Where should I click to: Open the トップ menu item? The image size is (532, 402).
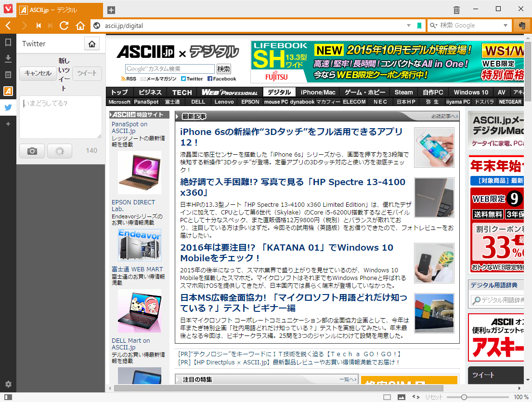tap(119, 92)
